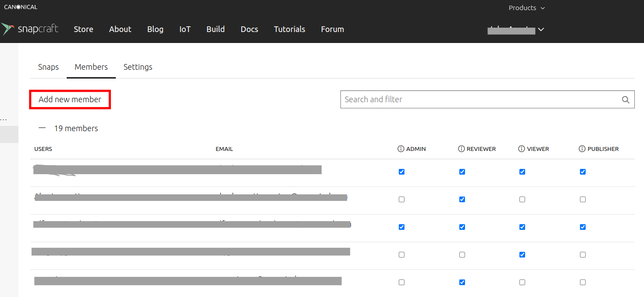Expand the account name dropdown chevron

click(541, 29)
